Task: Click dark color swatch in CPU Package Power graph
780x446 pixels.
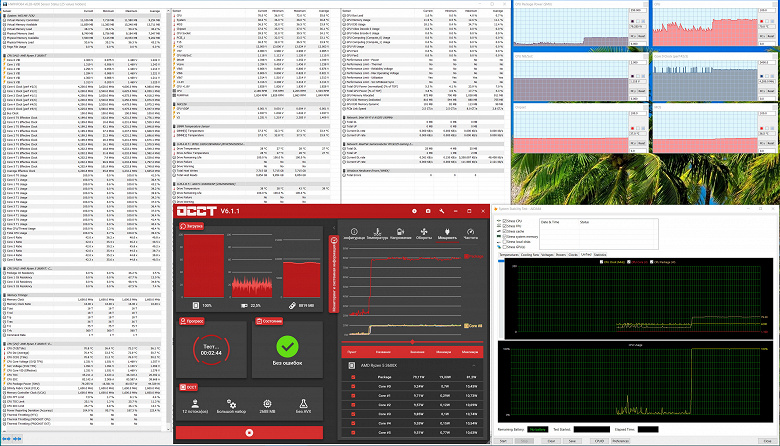Action: tap(632, 21)
